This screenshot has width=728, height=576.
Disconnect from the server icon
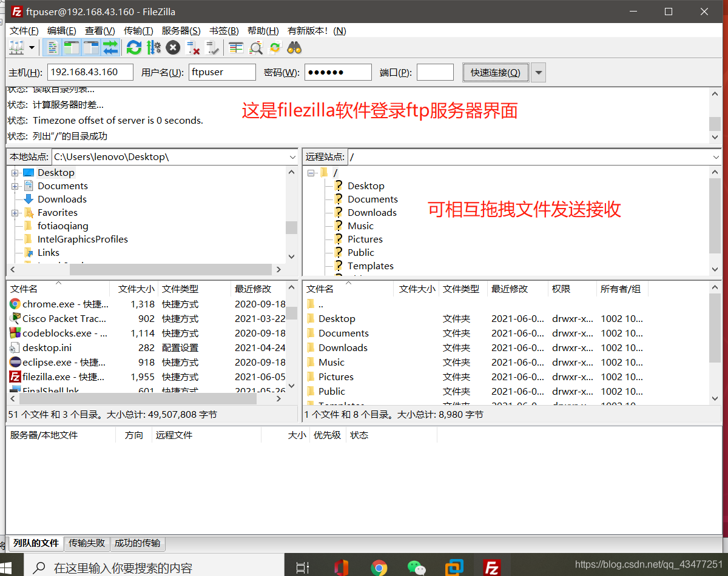tap(193, 47)
